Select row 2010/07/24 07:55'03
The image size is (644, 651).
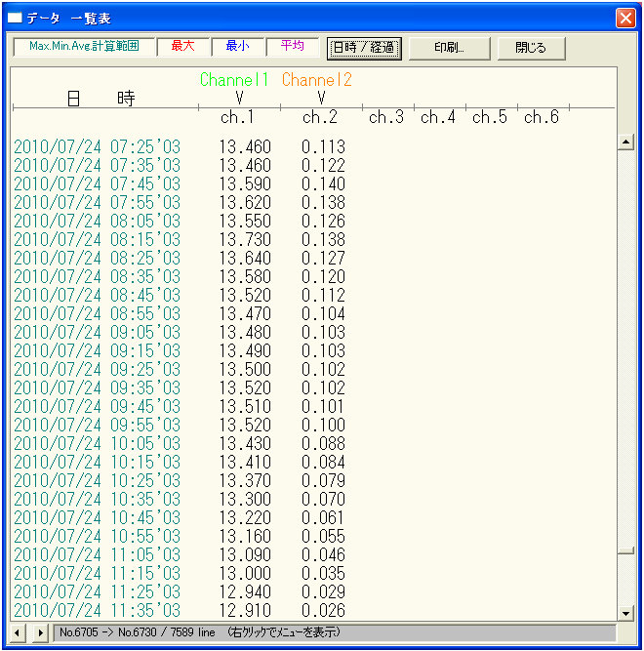click(x=180, y=203)
